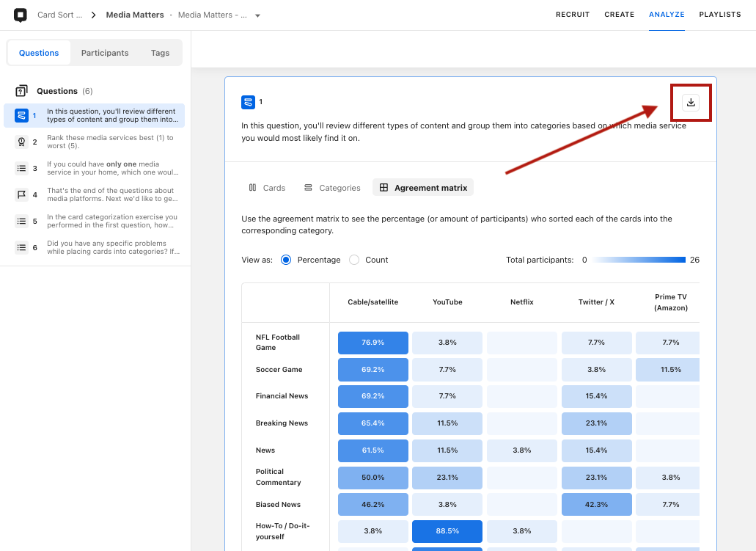
Task: Click the Agreement matrix grid icon
Action: (x=383, y=188)
